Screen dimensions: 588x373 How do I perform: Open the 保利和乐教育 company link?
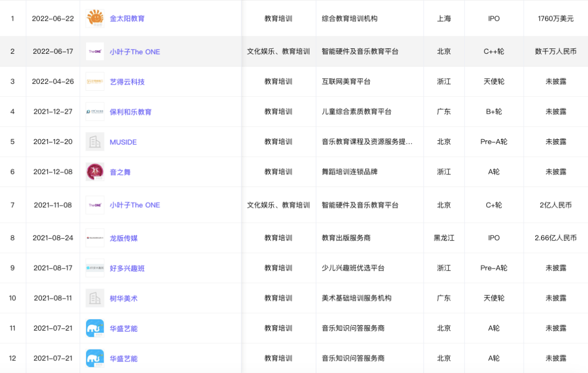point(131,112)
